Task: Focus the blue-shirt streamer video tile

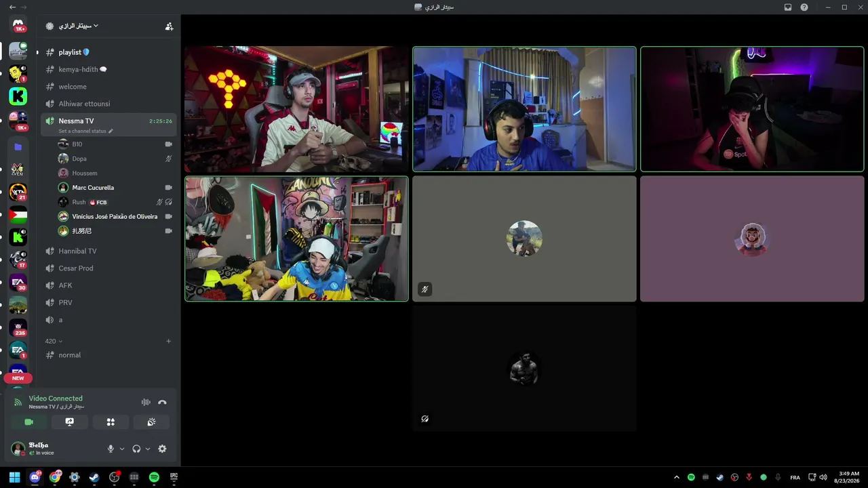Action: (x=524, y=109)
